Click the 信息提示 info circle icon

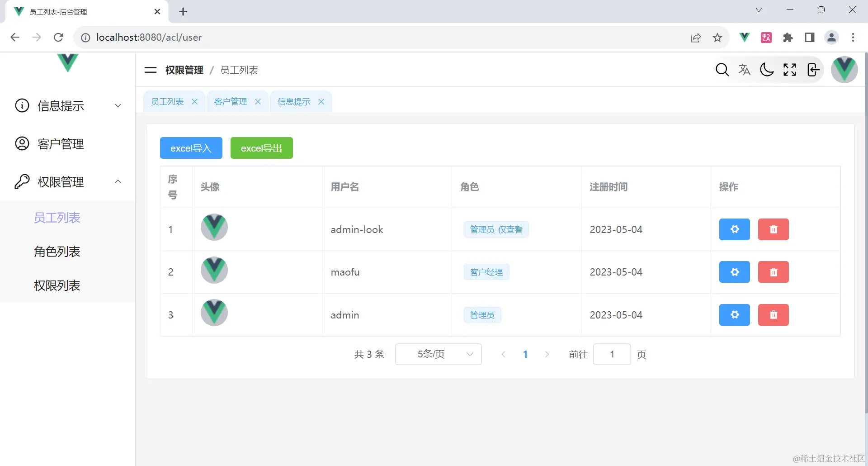pyautogui.click(x=22, y=105)
